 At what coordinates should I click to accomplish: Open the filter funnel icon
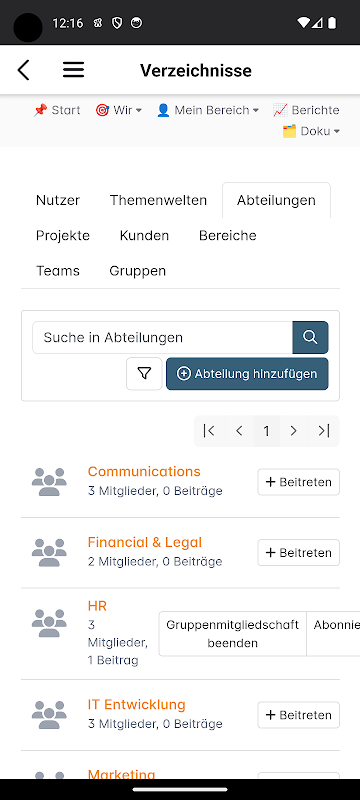[x=144, y=374]
